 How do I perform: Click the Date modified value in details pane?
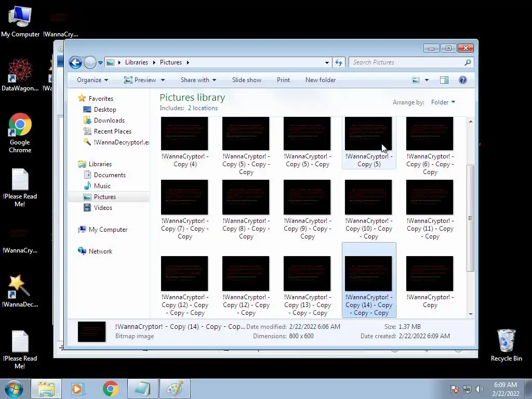[314, 327]
